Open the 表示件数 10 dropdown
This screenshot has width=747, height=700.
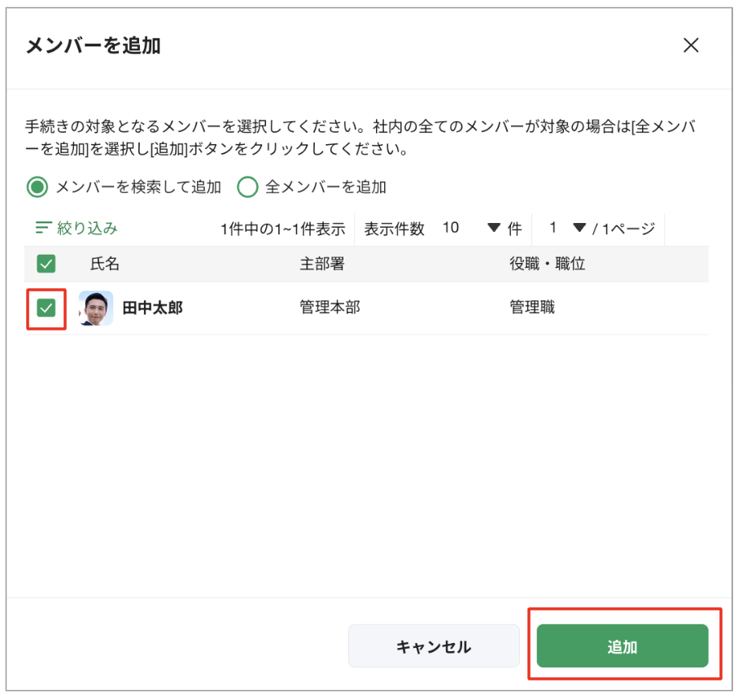[x=470, y=228]
